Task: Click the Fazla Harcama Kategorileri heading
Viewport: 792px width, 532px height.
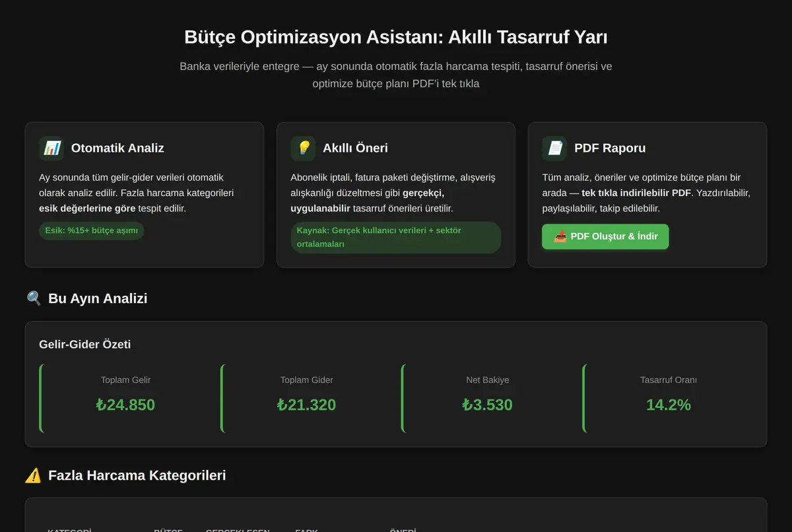Action: pyautogui.click(x=137, y=475)
